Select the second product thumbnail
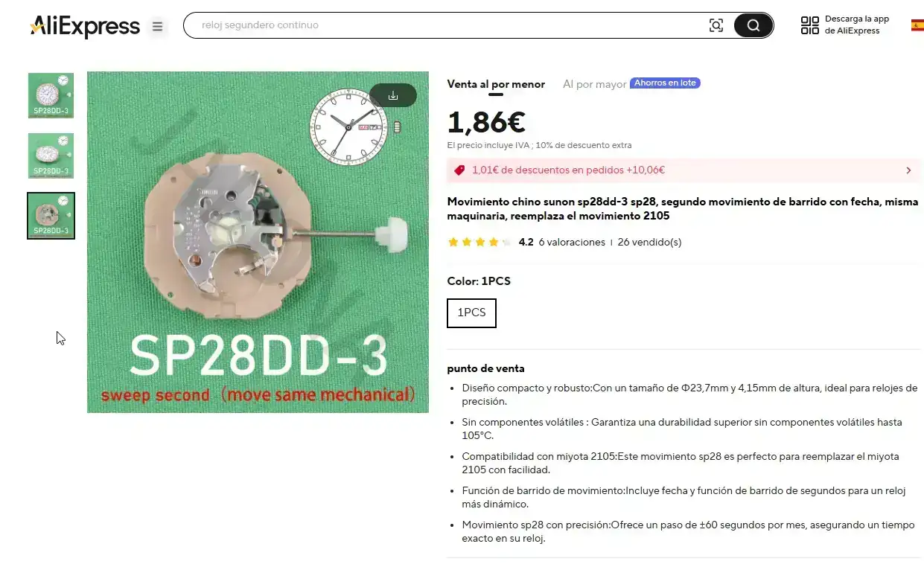Image resolution: width=924 pixels, height=567 pixels. coord(51,156)
